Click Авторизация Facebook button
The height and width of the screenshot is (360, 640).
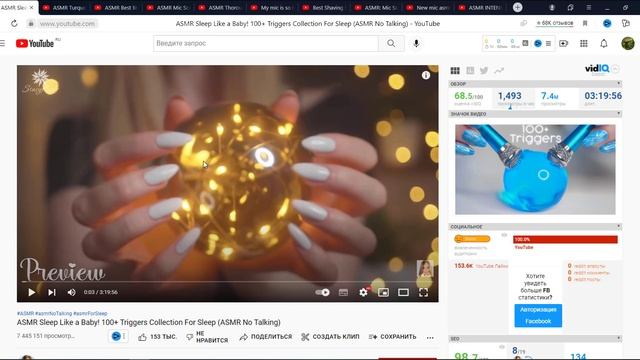click(538, 316)
